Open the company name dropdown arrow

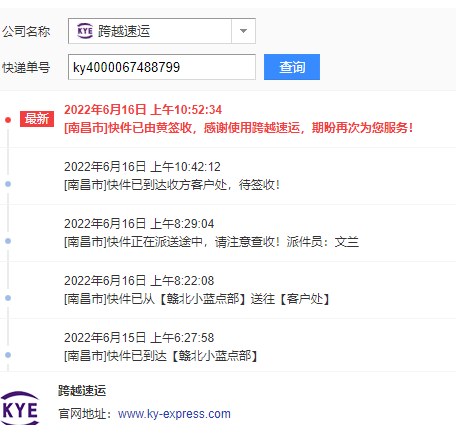[x=243, y=31]
